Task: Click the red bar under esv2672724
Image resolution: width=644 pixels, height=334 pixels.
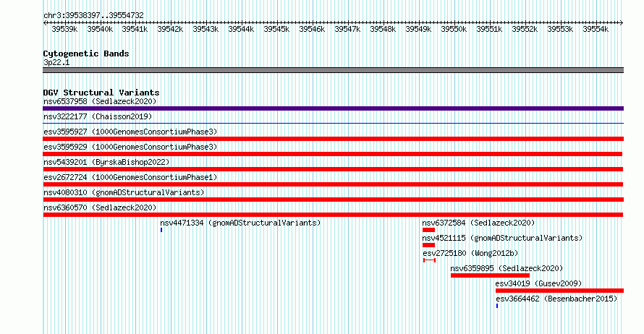Action: coord(333,184)
